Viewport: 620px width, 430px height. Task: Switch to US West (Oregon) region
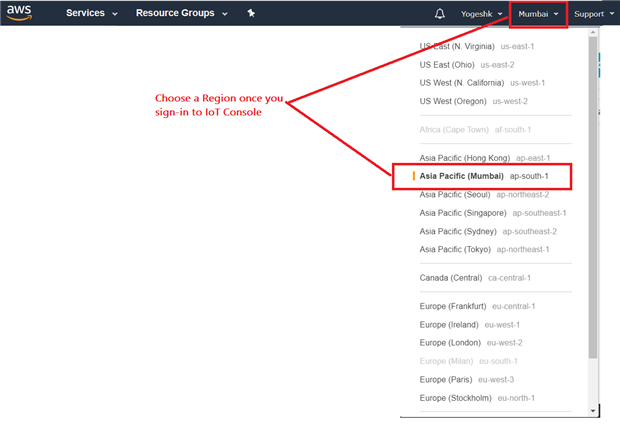[x=474, y=101]
